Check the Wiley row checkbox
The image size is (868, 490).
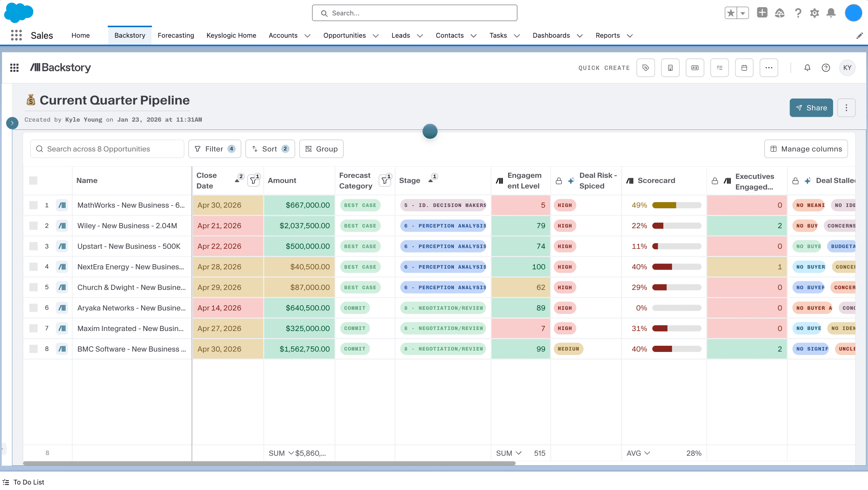[33, 225]
